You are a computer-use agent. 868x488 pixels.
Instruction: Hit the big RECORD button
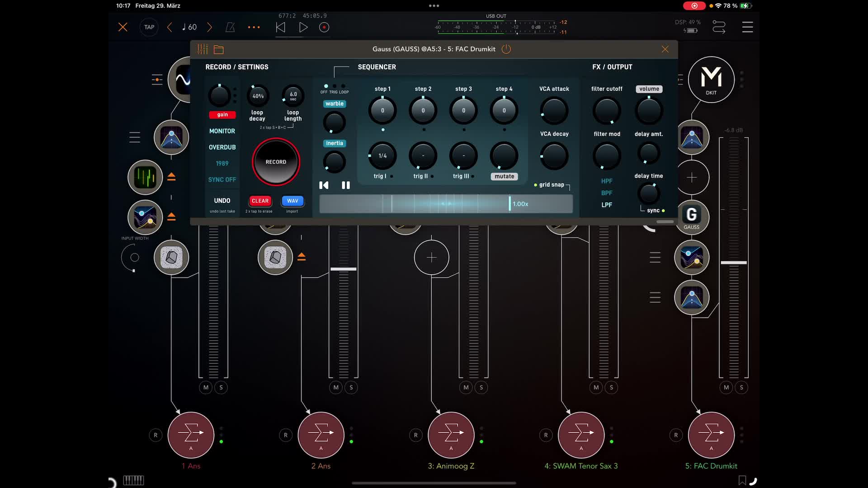[276, 162]
